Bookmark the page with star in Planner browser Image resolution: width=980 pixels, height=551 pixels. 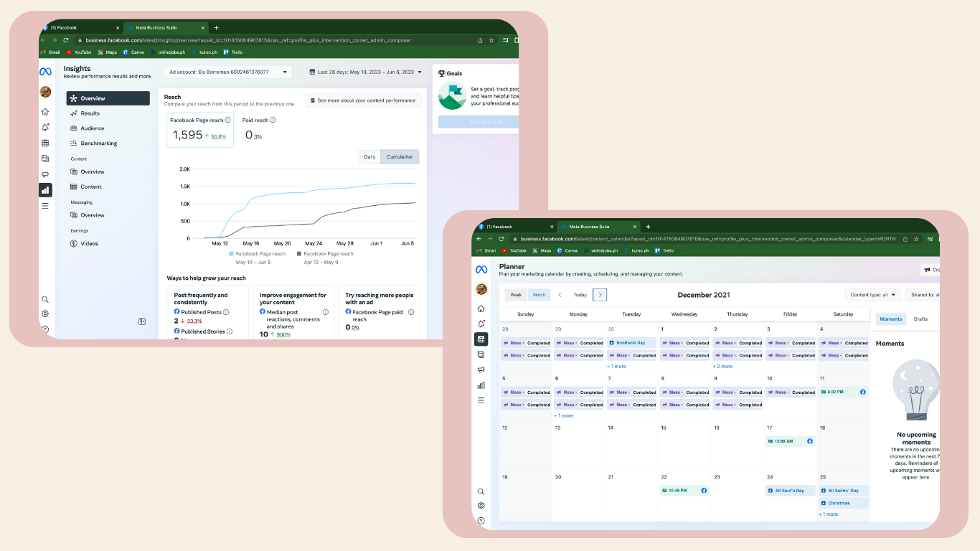click(915, 239)
